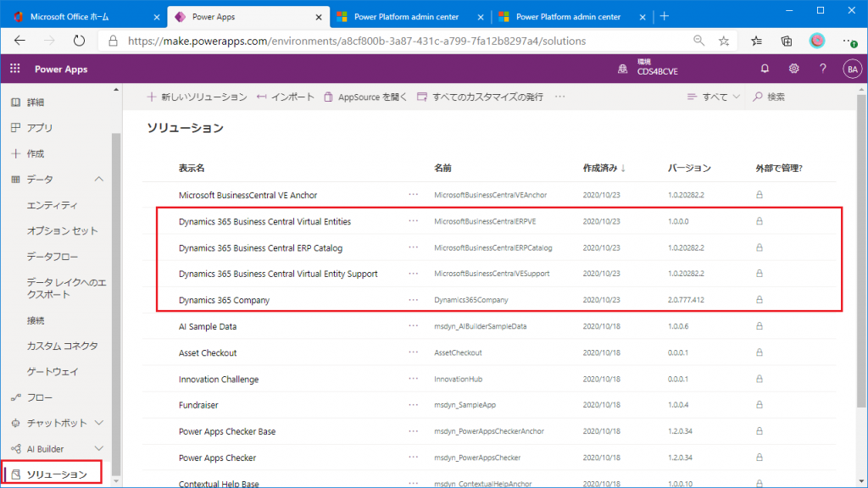This screenshot has width=868, height=488.
Task: Click left navigation scrollbar
Action: click(x=115, y=303)
